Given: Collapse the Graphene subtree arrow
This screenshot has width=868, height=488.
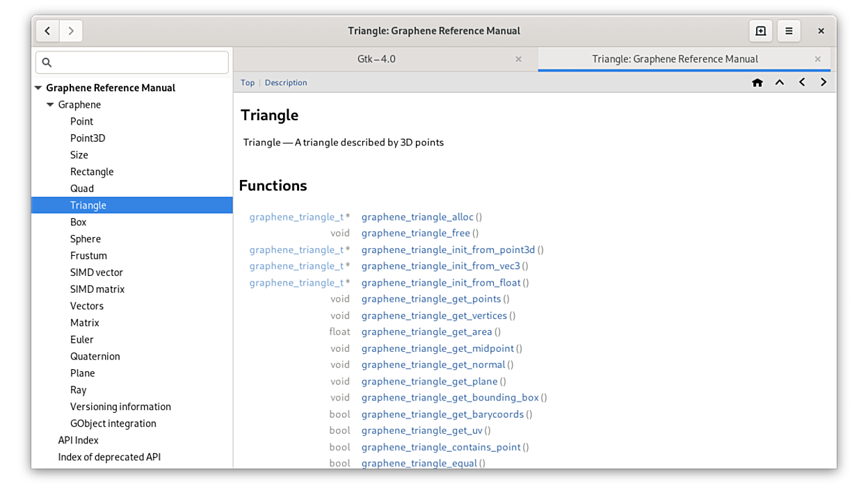Looking at the screenshot, I should (50, 105).
